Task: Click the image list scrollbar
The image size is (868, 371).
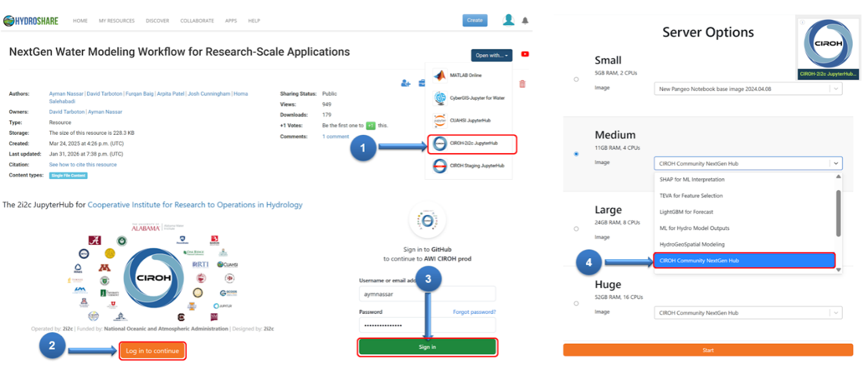Action: click(839, 213)
